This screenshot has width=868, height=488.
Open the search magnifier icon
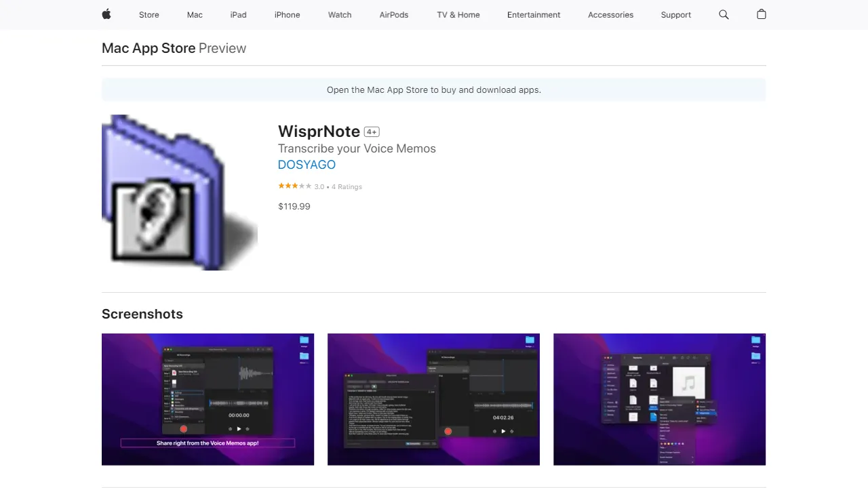click(x=724, y=14)
